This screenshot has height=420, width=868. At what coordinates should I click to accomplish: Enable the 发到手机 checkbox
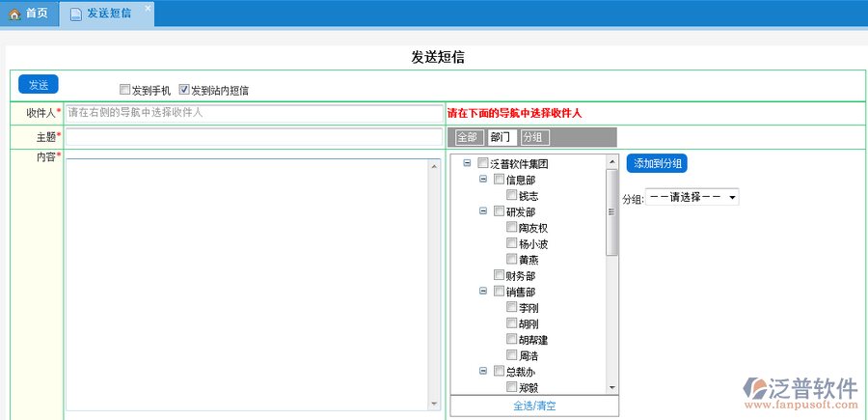click(124, 90)
